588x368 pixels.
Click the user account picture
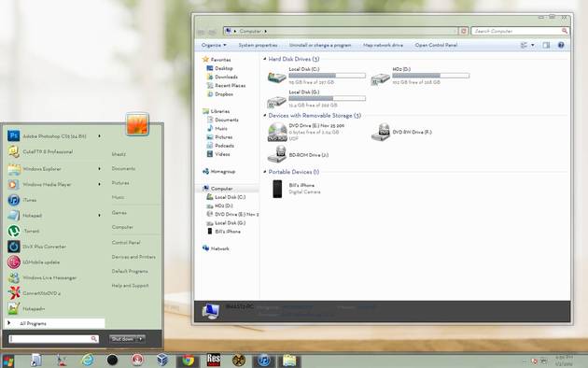137,124
